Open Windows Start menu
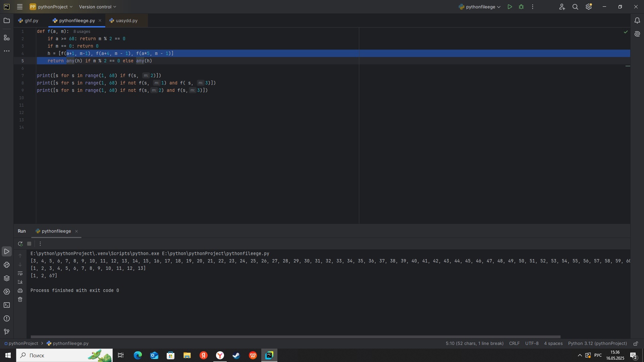 tap(8, 355)
